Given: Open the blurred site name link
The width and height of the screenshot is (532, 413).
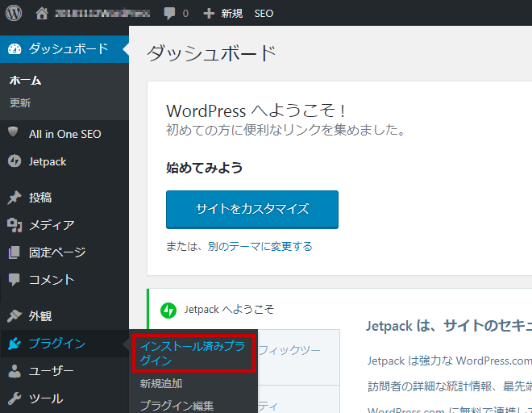Looking at the screenshot, I should click(x=102, y=13).
